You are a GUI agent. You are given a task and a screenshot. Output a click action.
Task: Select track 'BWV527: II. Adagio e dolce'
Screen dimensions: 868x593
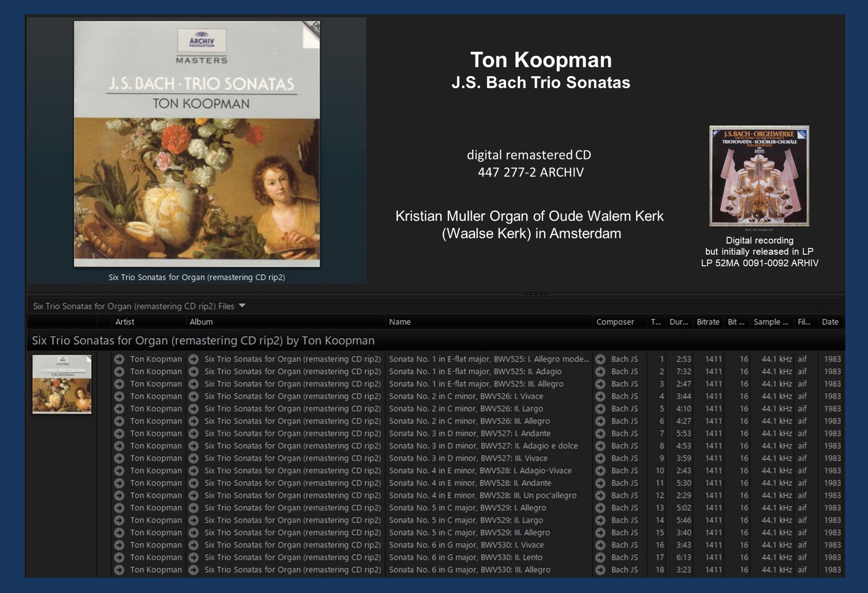[483, 446]
